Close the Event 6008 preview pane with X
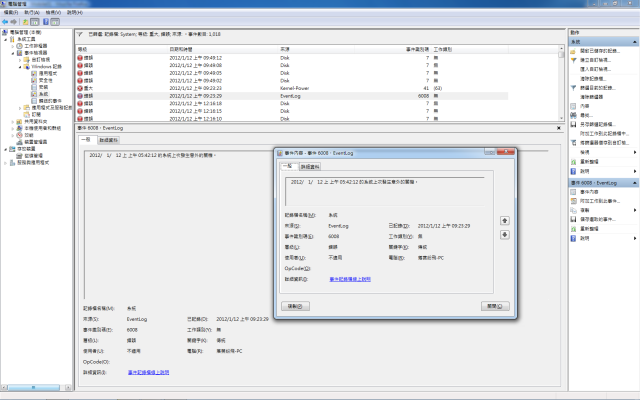Screen dimensions: 640x400 559,128
